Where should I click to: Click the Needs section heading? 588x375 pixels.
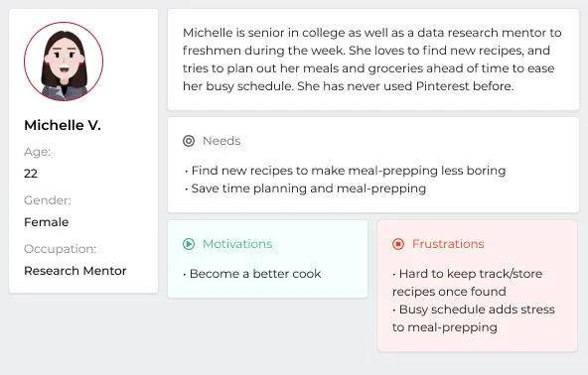pyautogui.click(x=221, y=141)
